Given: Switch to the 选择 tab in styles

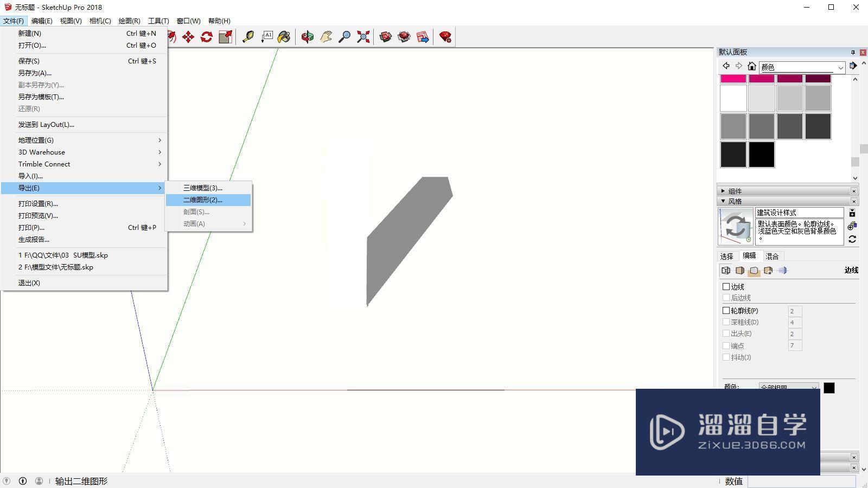Looking at the screenshot, I should (726, 256).
